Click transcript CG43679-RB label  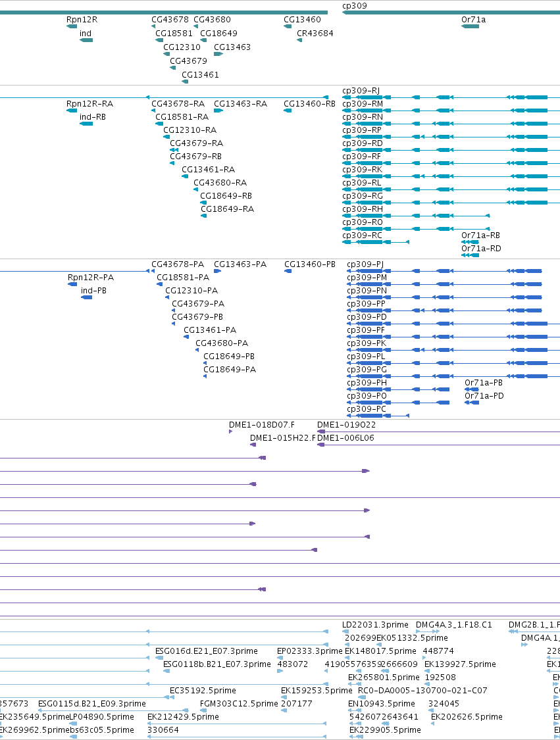[x=195, y=156]
